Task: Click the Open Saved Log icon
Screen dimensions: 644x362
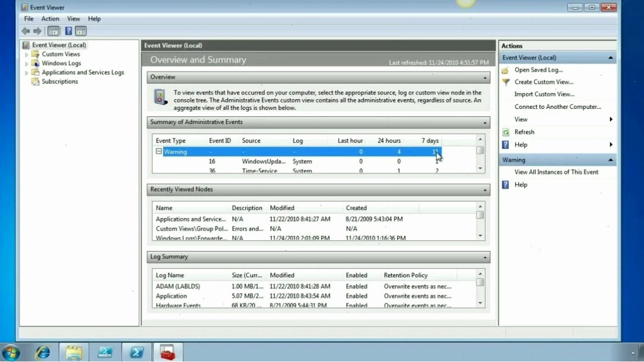Action: (x=506, y=70)
